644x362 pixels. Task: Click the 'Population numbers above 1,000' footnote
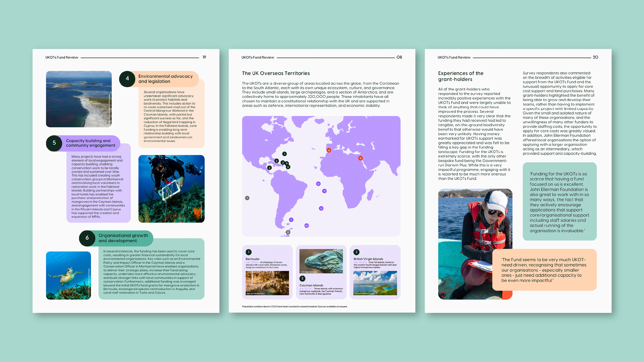coord(294,307)
